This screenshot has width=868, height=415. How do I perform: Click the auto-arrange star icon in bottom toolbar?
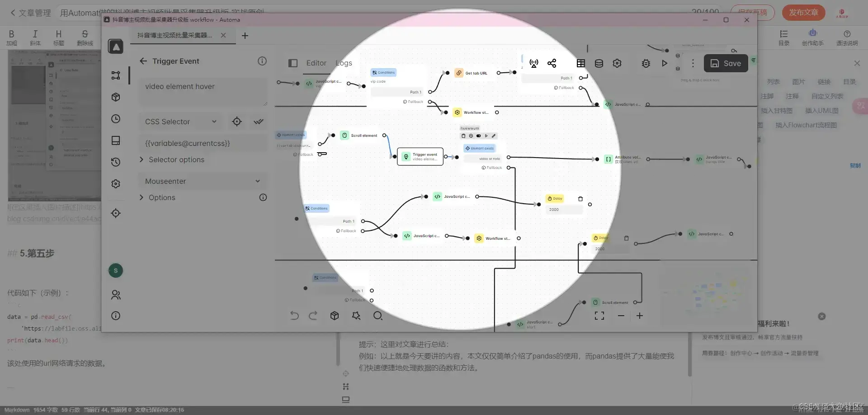(356, 316)
